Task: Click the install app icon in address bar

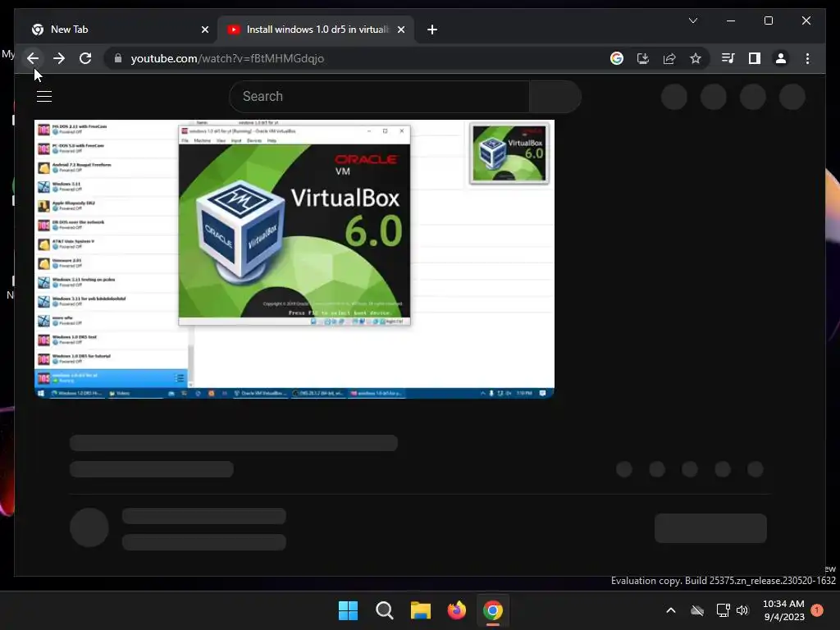Action: 643,58
